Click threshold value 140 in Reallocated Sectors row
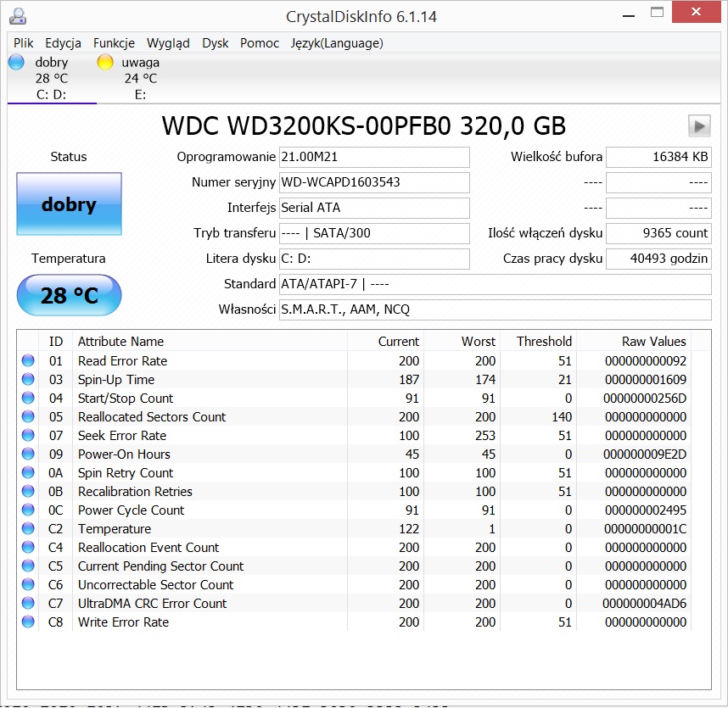 (562, 416)
